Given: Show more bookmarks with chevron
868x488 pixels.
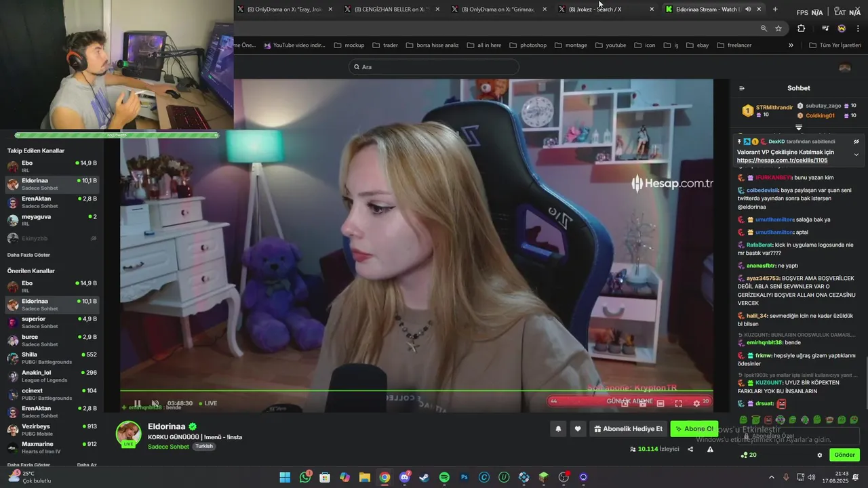Looking at the screenshot, I should (x=791, y=45).
